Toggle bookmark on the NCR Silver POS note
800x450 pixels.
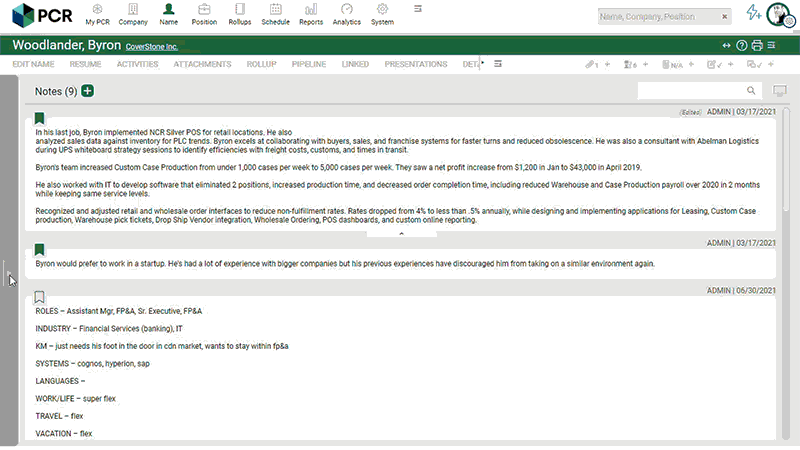39,118
